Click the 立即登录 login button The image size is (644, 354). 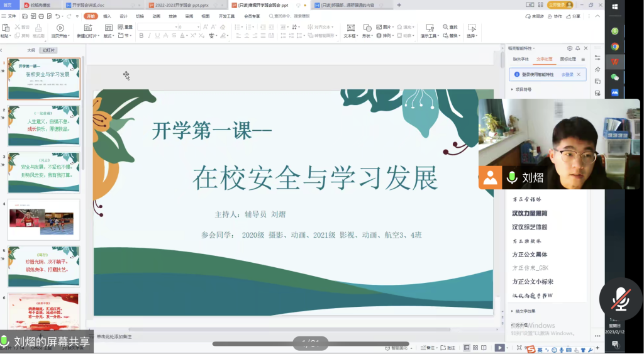(560, 4)
